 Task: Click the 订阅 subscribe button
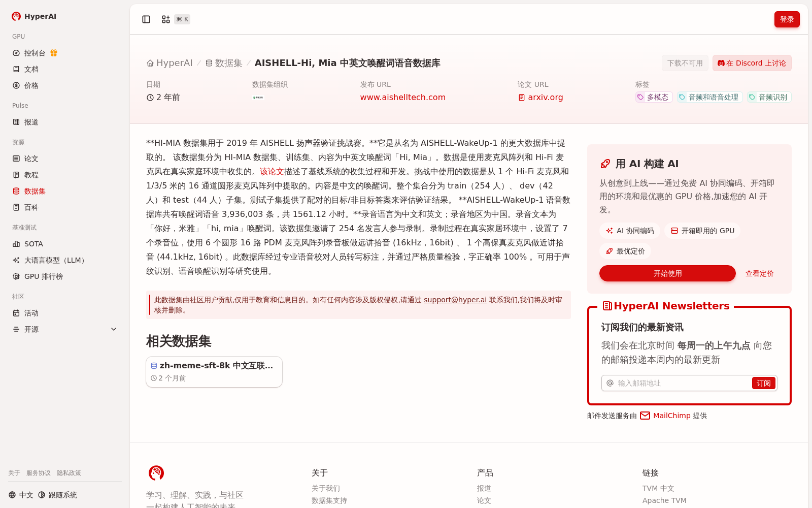coord(764,383)
